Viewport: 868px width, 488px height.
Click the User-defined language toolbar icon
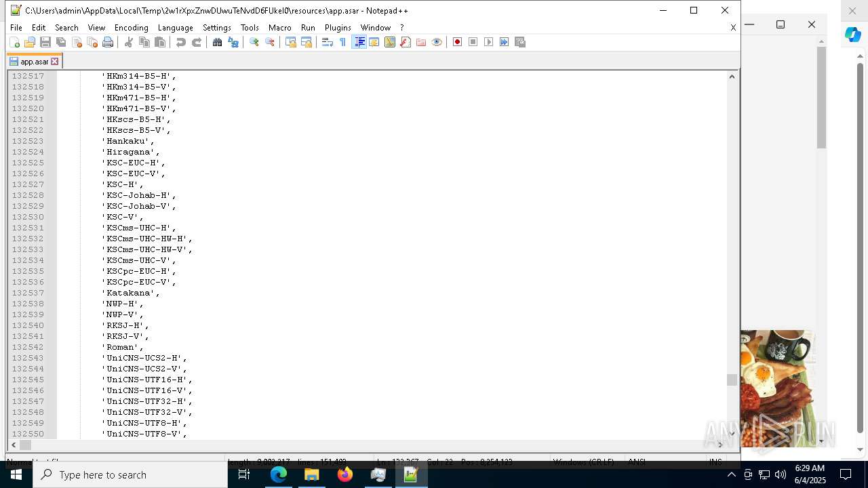tap(374, 42)
